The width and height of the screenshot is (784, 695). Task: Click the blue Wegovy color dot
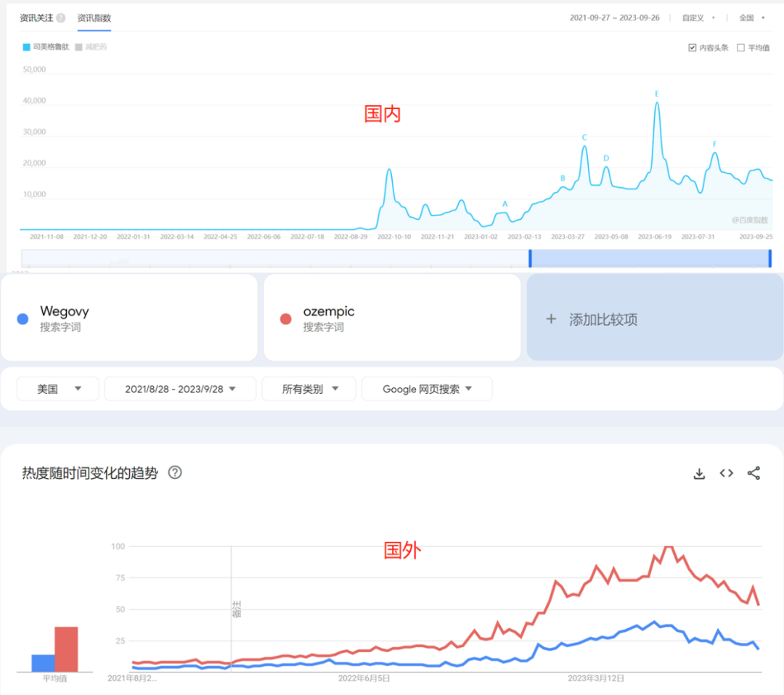(23, 318)
